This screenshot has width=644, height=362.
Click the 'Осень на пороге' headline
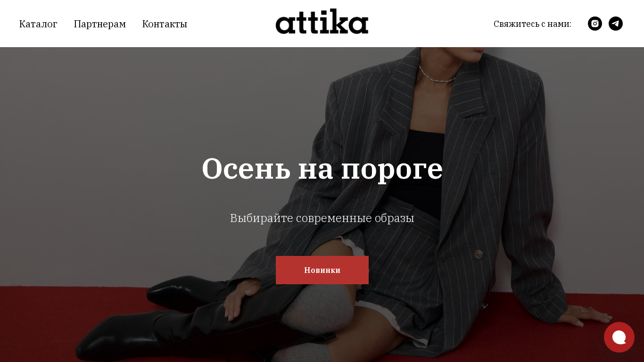[322, 169]
